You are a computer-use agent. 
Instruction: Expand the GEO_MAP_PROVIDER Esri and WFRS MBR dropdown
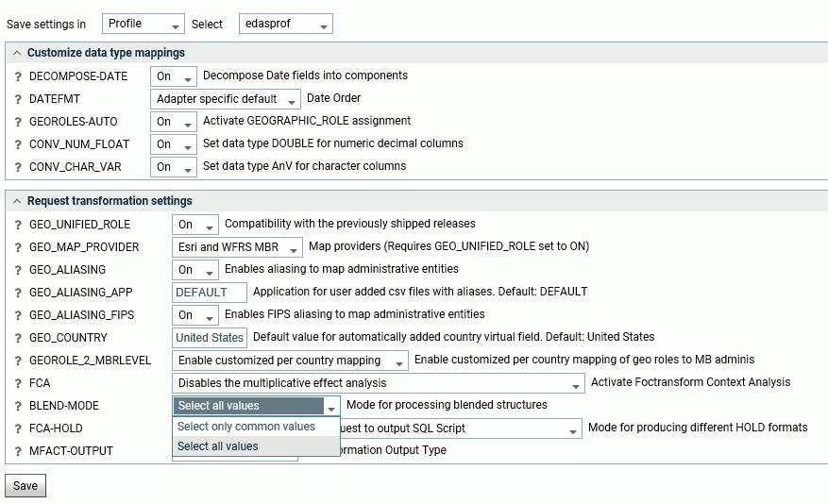[237, 247]
